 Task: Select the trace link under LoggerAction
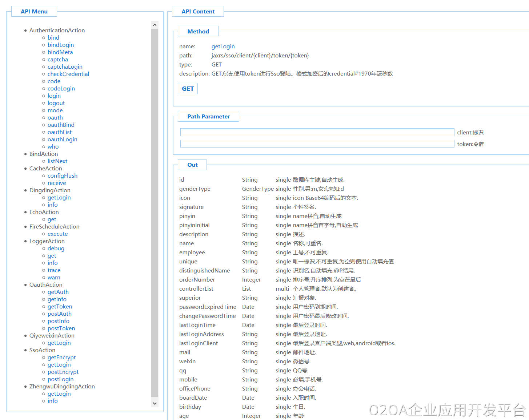[53, 270]
